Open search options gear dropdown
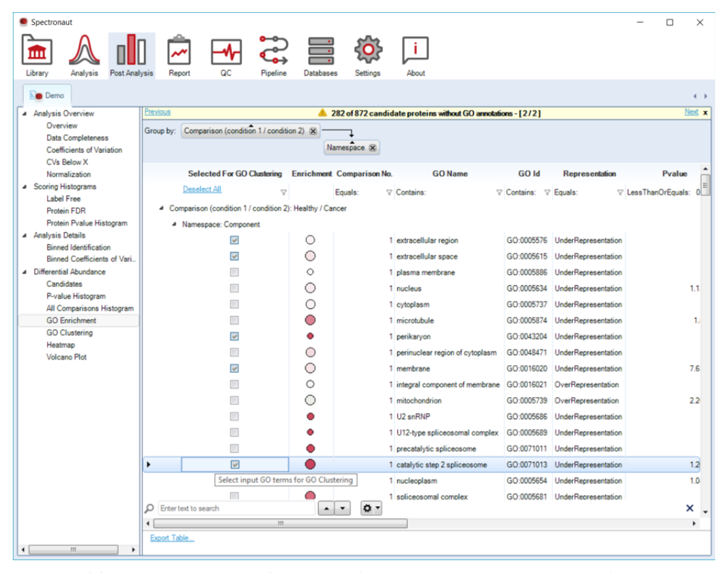This screenshot has height=573, width=728. pos(371,508)
